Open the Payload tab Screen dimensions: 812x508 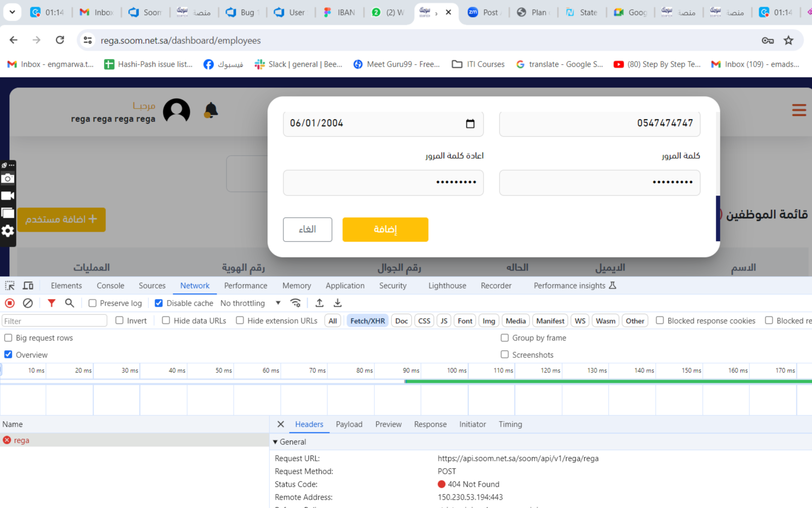[x=349, y=424]
